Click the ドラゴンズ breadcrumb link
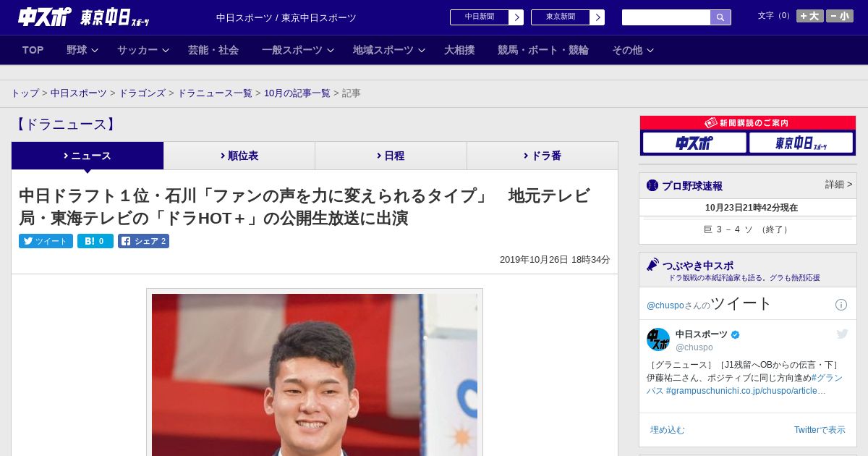The height and width of the screenshot is (456, 868). [x=142, y=93]
